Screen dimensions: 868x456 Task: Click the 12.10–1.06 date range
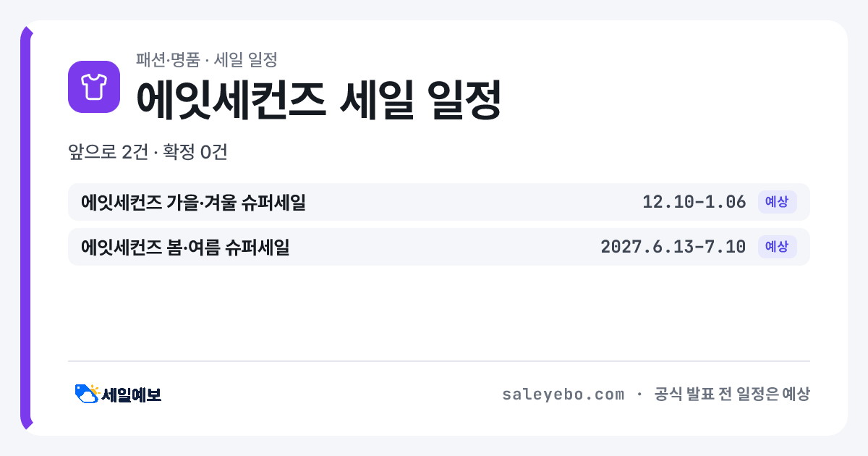pyautogui.click(x=694, y=202)
